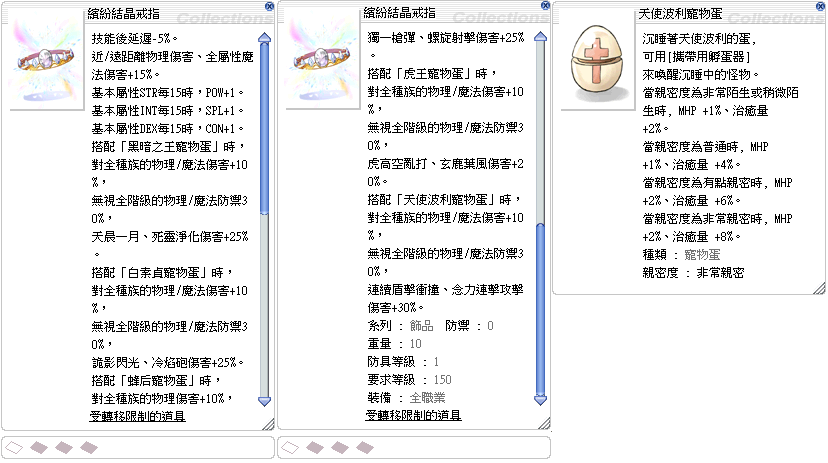The height and width of the screenshot is (463, 828).
Task: Click the first empty card slot in the left window
Action: click(16, 447)
